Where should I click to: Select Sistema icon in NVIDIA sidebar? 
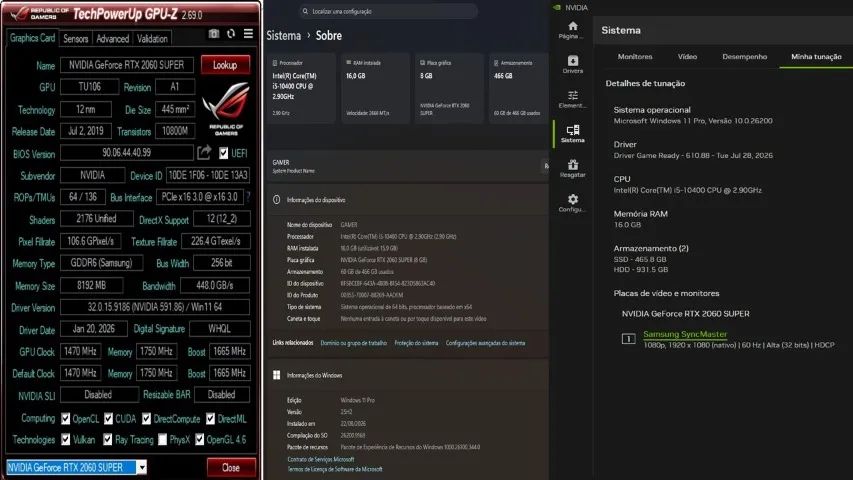click(x=572, y=130)
